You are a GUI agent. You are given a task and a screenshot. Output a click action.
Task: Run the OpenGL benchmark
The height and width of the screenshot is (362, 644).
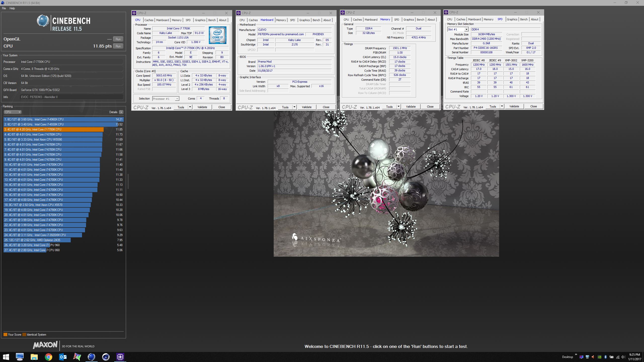tap(118, 39)
